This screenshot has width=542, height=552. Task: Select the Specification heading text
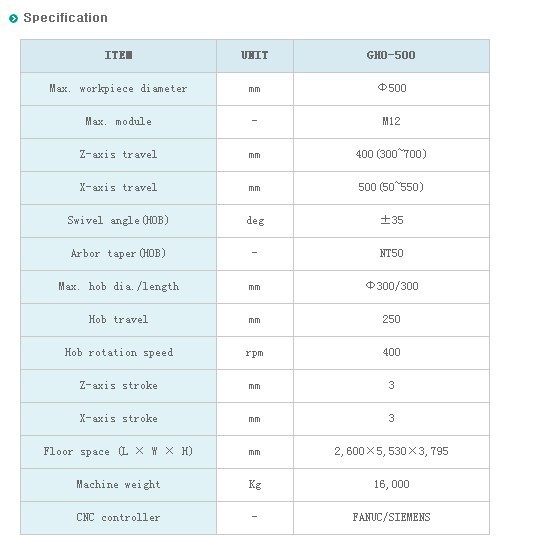pyautogui.click(x=65, y=18)
